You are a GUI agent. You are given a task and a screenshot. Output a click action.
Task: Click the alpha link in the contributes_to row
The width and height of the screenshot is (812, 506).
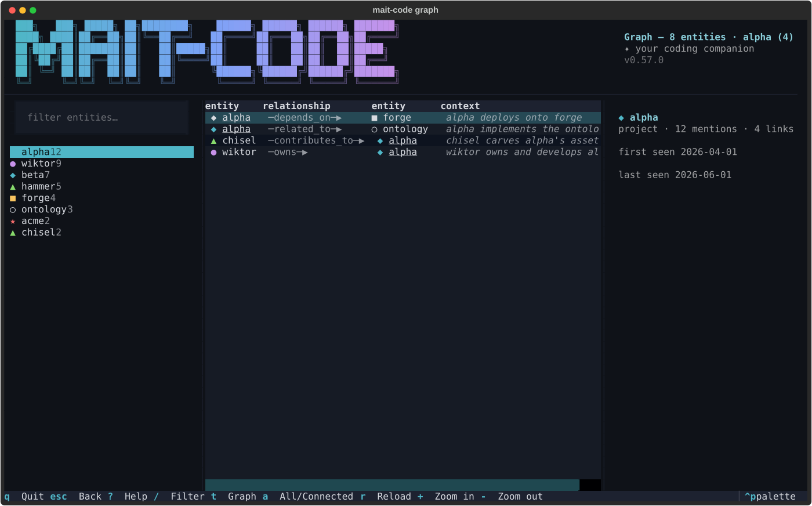(403, 140)
